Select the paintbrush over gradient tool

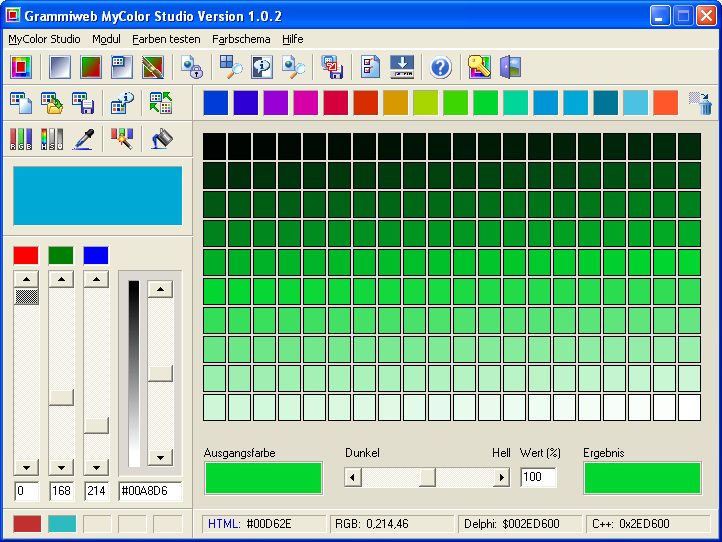[x=153, y=67]
